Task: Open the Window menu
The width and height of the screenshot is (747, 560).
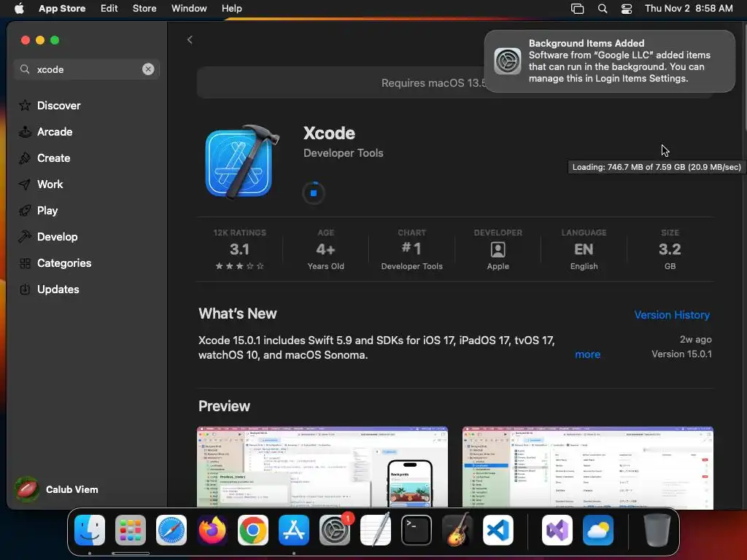Action: point(189,8)
